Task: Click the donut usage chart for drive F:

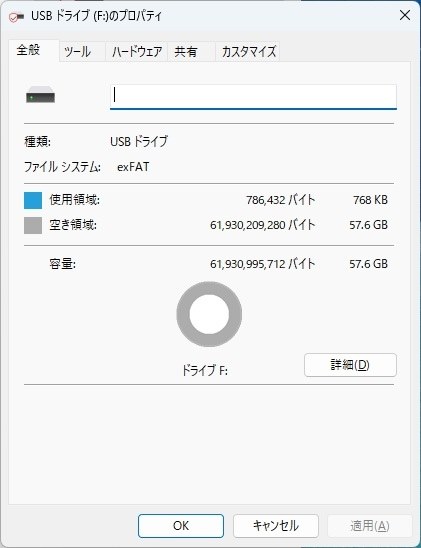Action: coord(209,314)
